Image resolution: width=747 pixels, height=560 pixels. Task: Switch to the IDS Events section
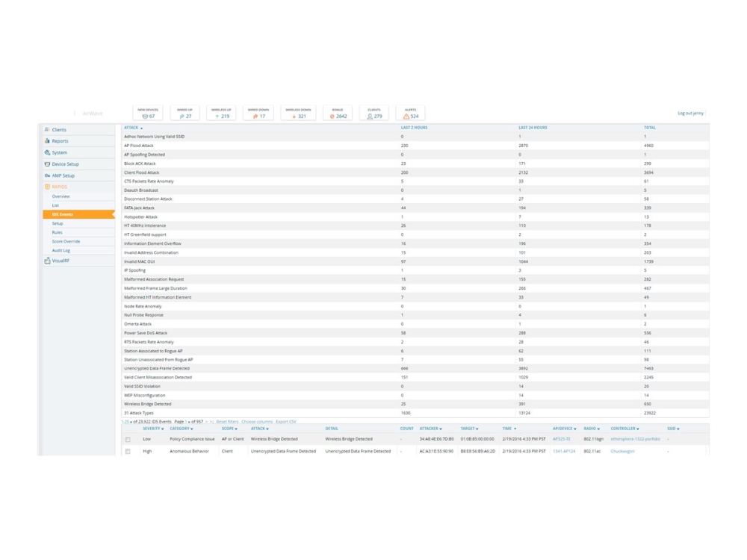tap(61, 214)
